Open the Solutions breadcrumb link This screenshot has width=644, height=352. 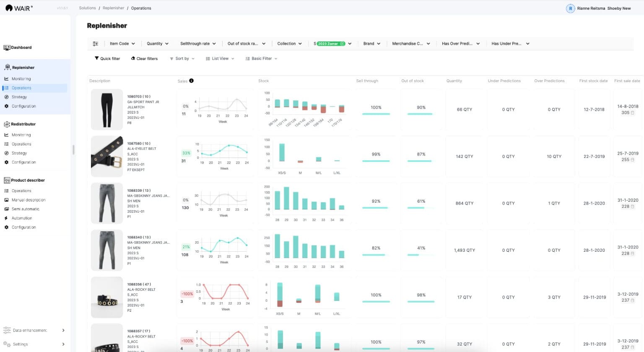tap(87, 8)
